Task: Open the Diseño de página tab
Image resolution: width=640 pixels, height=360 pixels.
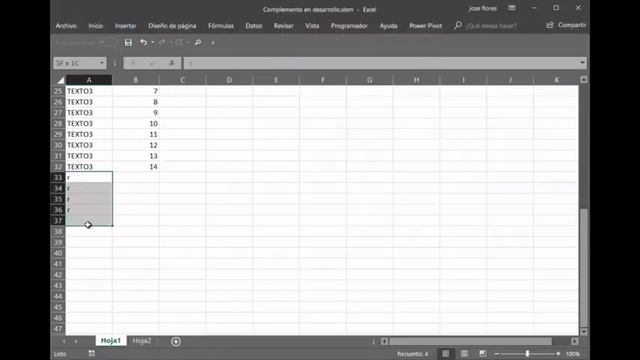Action: coord(172,26)
